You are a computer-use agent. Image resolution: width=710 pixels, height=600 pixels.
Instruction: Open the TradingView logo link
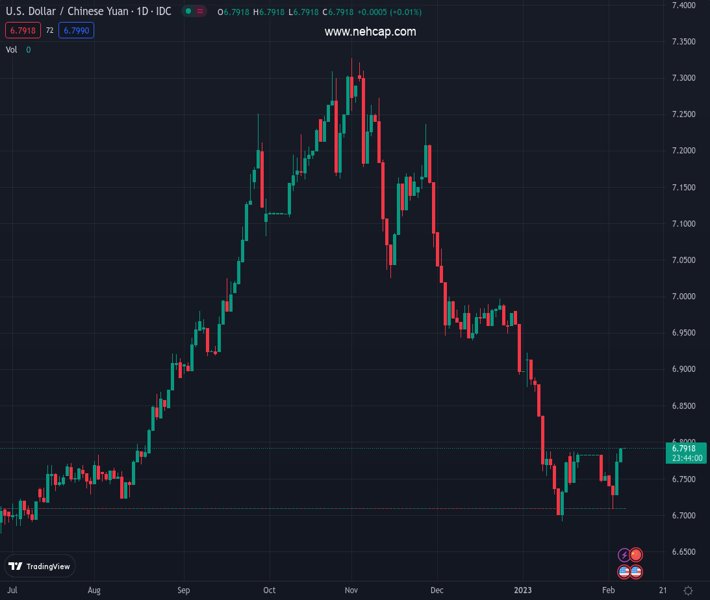coord(39,566)
